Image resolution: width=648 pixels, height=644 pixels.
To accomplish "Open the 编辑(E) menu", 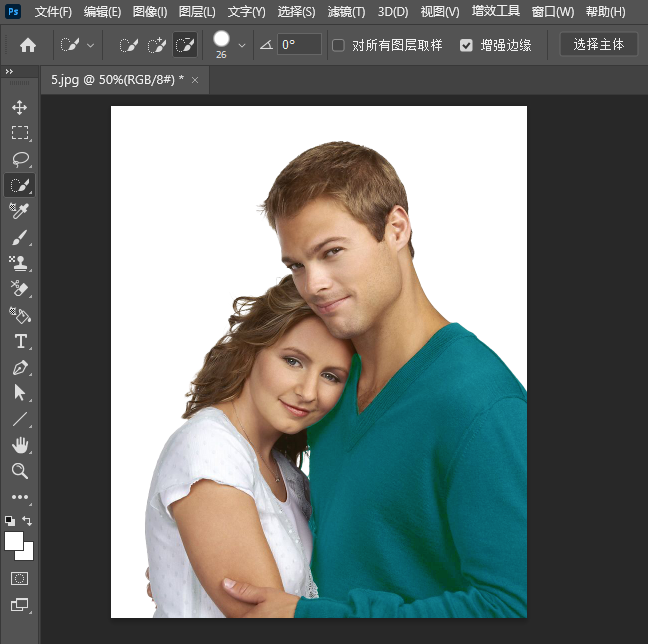I will click(x=102, y=12).
